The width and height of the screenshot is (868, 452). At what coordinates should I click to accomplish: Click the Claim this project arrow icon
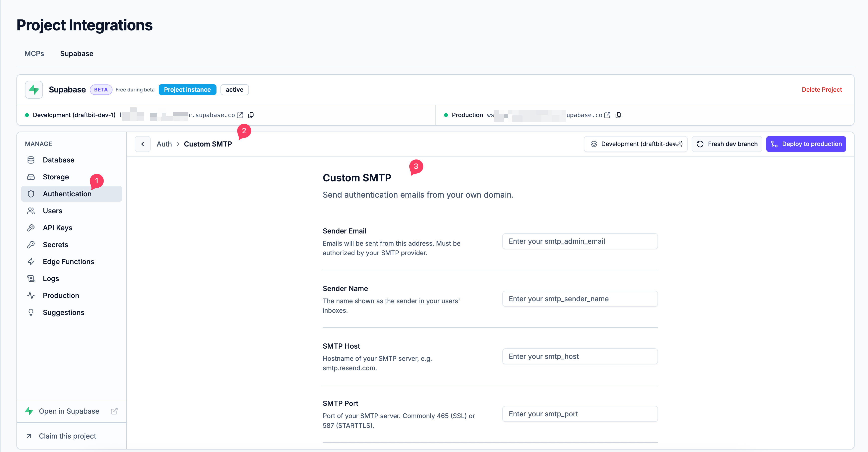click(29, 436)
